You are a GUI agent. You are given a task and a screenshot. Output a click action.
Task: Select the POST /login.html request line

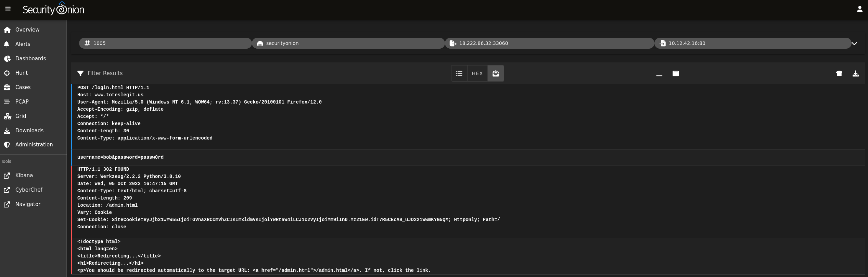[113, 88]
